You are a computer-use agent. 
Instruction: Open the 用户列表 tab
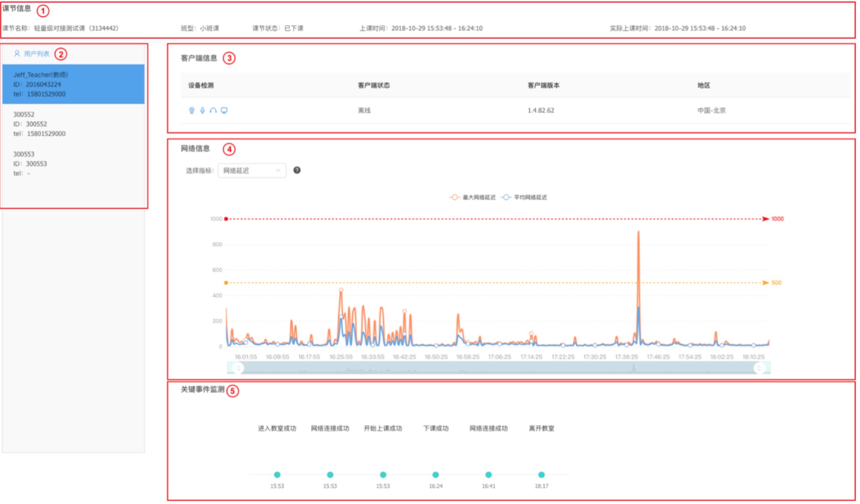click(x=31, y=54)
